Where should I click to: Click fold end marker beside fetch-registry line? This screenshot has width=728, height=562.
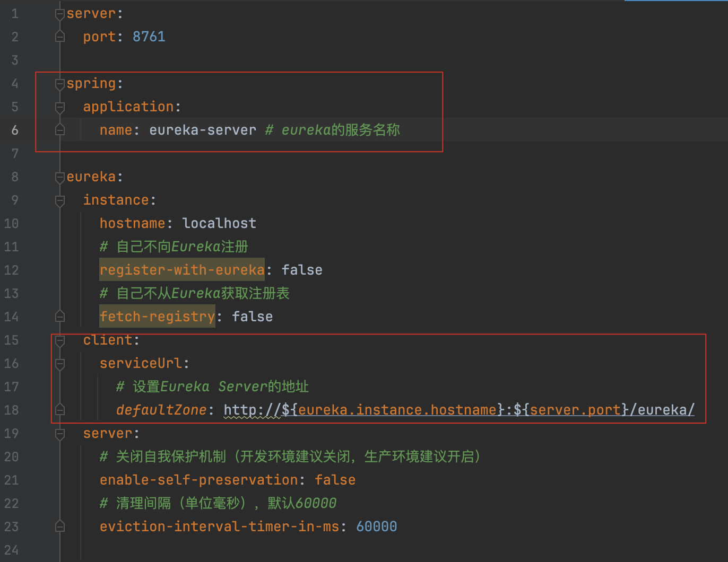pos(60,316)
